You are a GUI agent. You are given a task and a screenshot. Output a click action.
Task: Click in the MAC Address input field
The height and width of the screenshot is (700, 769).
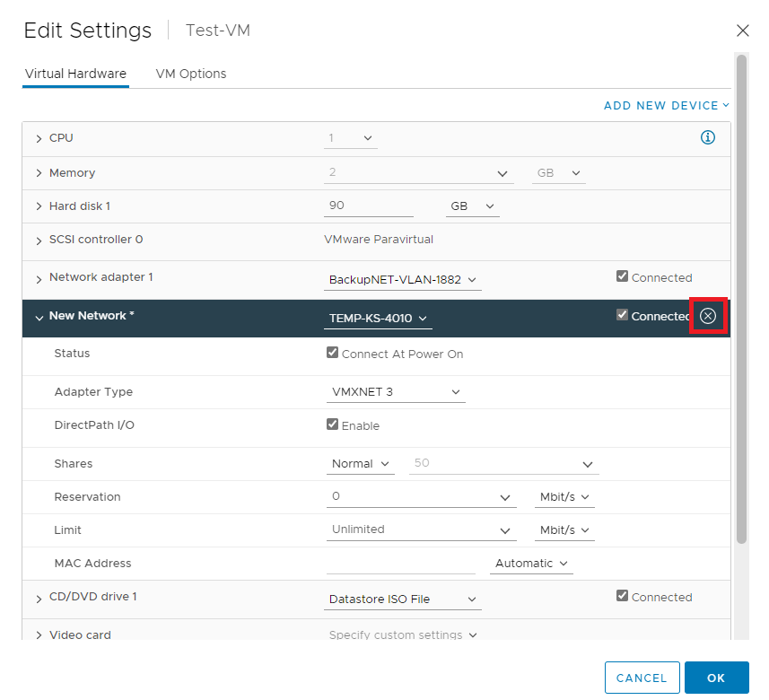pyautogui.click(x=401, y=564)
